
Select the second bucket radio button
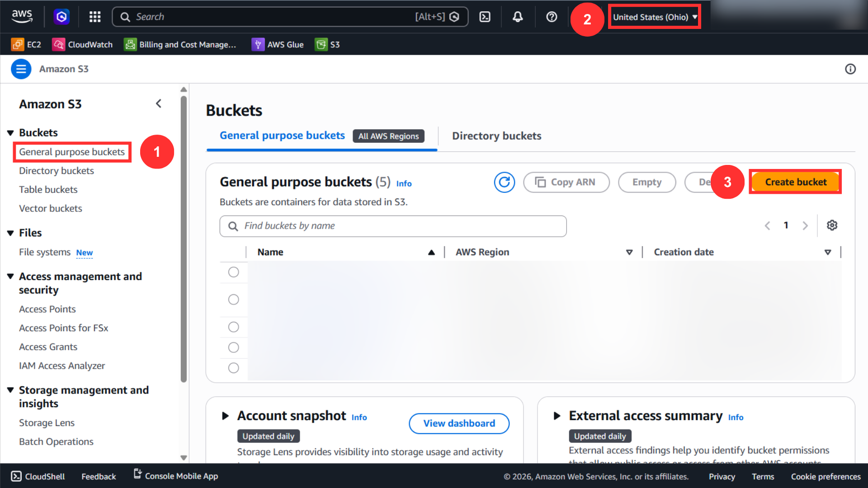[x=233, y=300]
